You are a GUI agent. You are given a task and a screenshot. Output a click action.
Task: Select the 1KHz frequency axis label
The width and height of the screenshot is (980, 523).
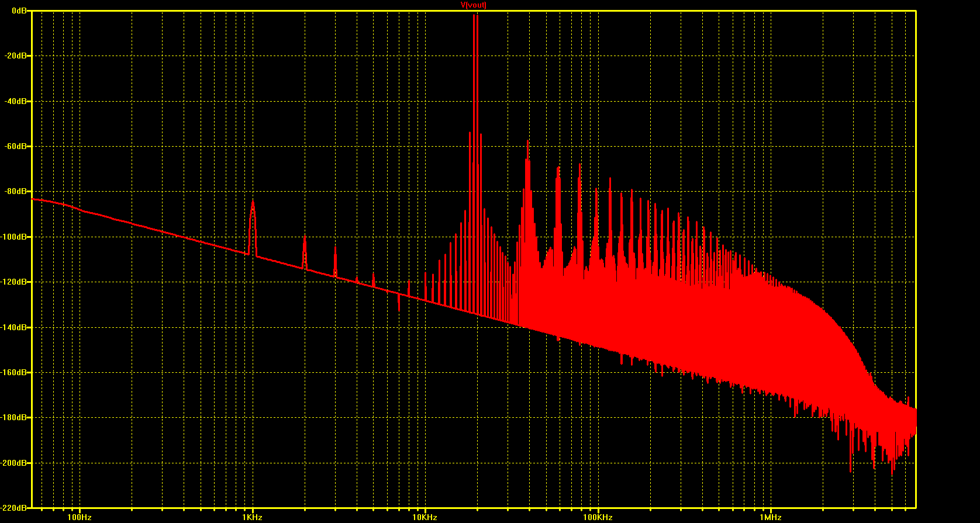pyautogui.click(x=252, y=517)
